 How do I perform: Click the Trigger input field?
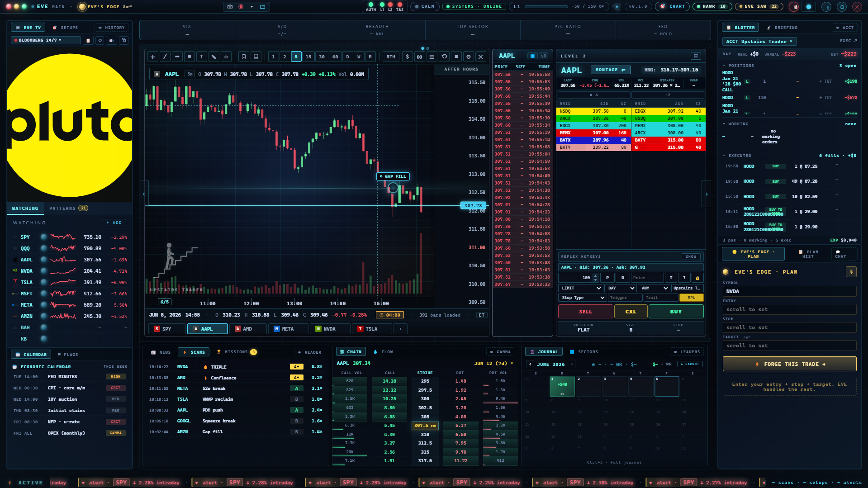[x=625, y=298]
